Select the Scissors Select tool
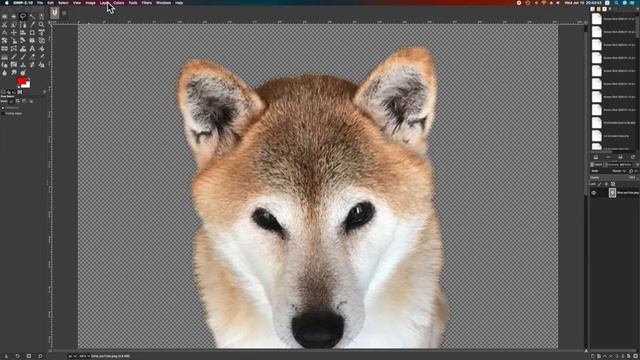Image resolution: width=640 pixels, height=360 pixels. pyautogui.click(x=4, y=24)
